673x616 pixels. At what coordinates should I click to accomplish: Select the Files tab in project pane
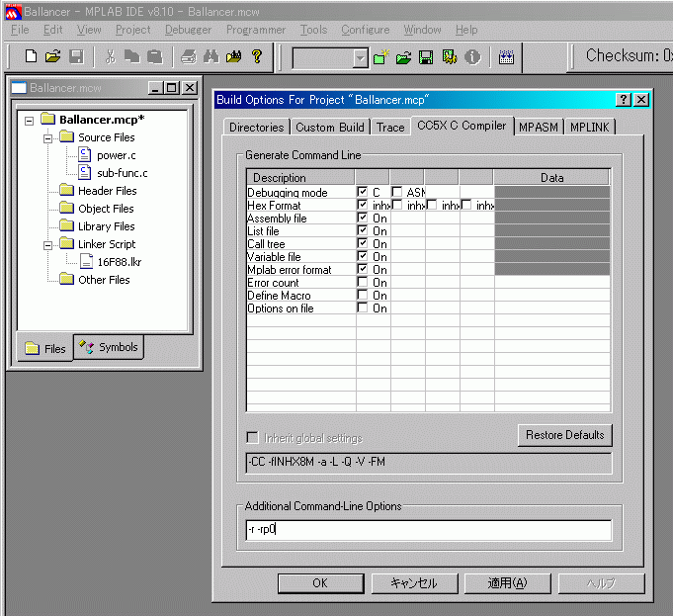click(45, 348)
